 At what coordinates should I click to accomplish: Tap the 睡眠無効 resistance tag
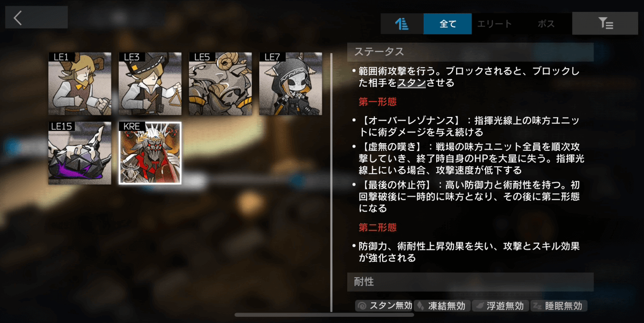[558, 306]
